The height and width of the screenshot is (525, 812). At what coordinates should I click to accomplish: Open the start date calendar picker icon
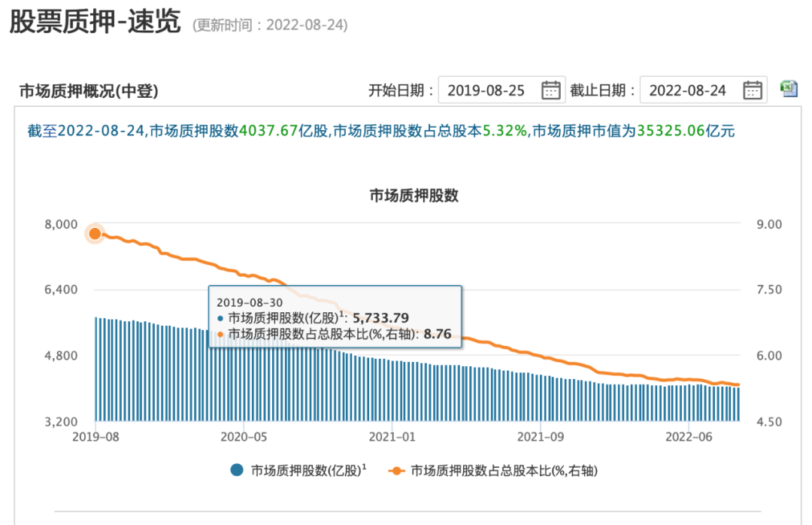tap(551, 90)
